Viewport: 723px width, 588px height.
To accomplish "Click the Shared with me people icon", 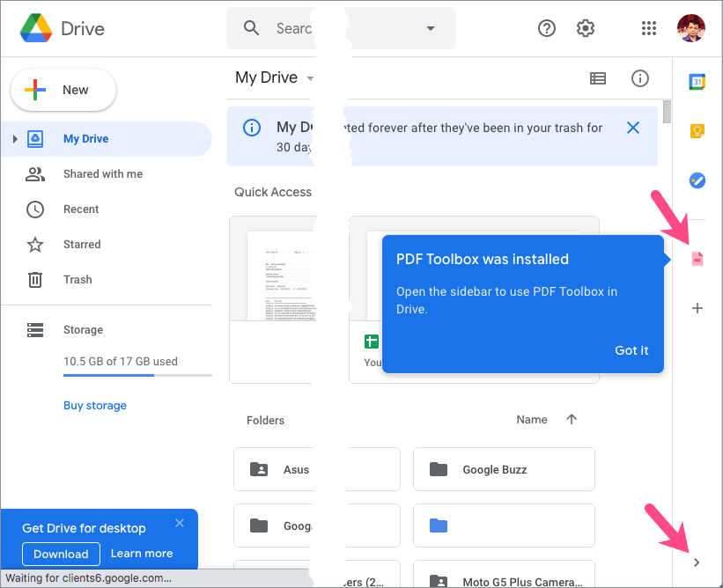I will [x=35, y=173].
